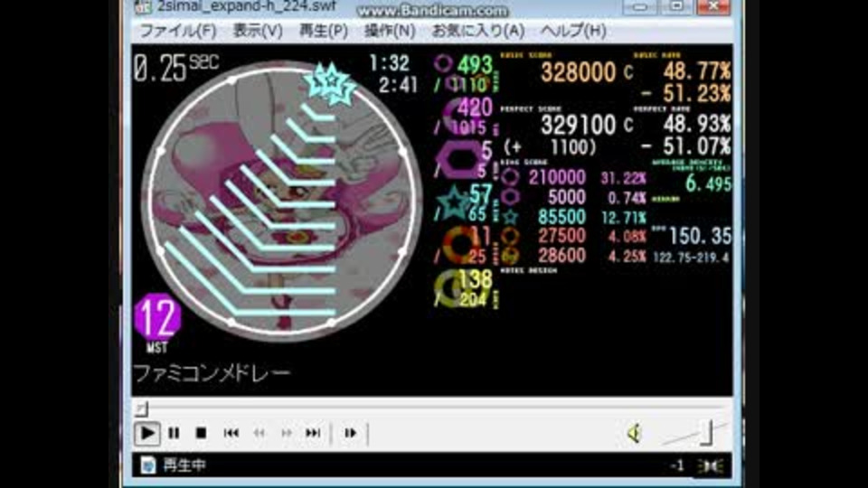This screenshot has width=868, height=488.
Task: Adjust the volume slider handle
Action: [x=706, y=433]
